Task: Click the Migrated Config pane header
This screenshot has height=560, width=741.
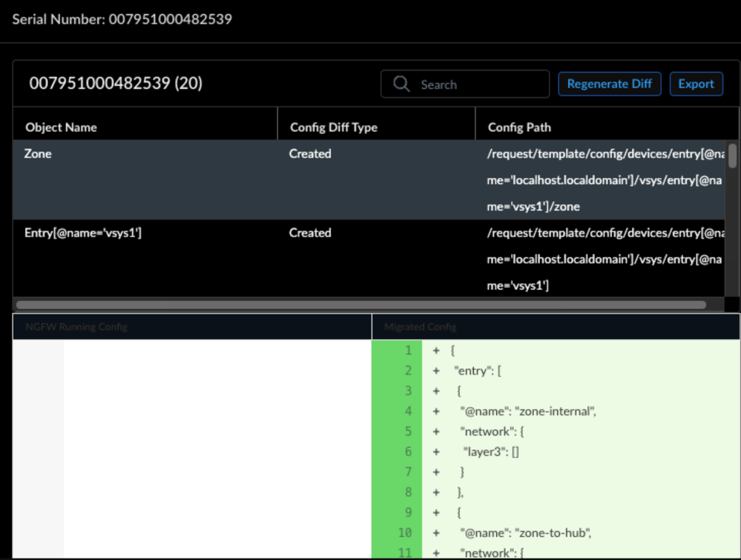Action: pyautogui.click(x=556, y=326)
